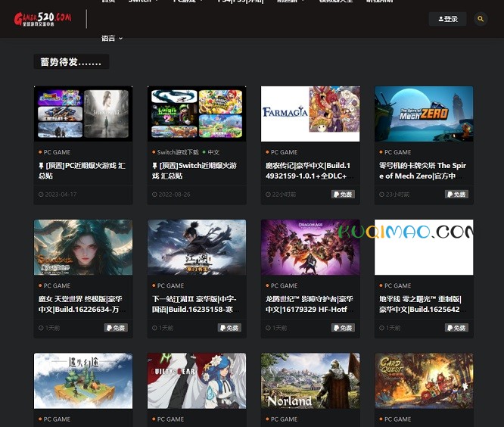Open the 魔女 天堂世界 终极版 post title
This screenshot has width=504, height=427.
tap(81, 304)
